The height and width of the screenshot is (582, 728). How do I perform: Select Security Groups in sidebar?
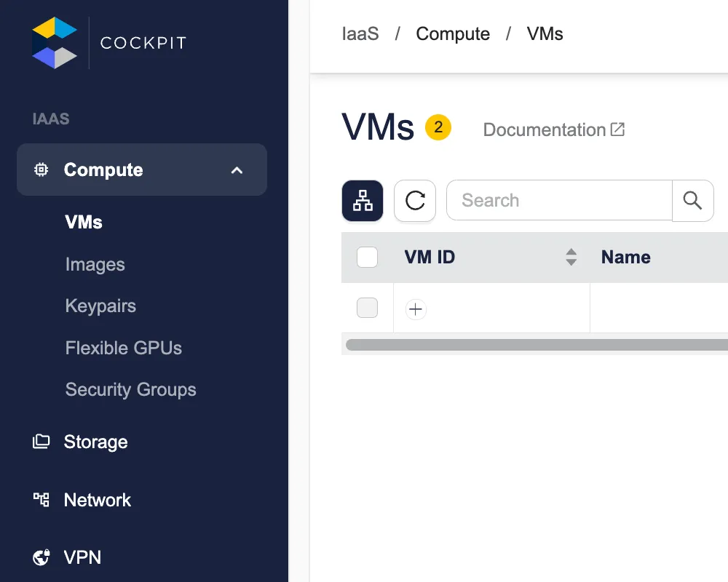(x=130, y=390)
